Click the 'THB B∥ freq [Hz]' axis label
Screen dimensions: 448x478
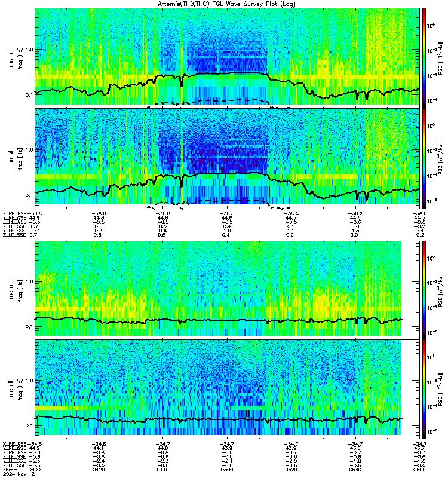16,158
